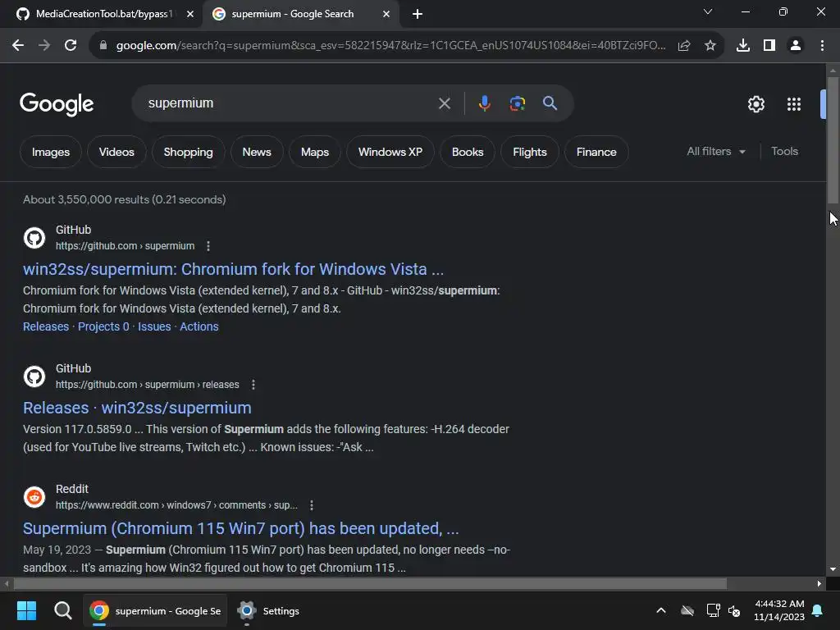Open the search Tools button
Image resolution: width=840 pixels, height=630 pixels.
pos(784,152)
